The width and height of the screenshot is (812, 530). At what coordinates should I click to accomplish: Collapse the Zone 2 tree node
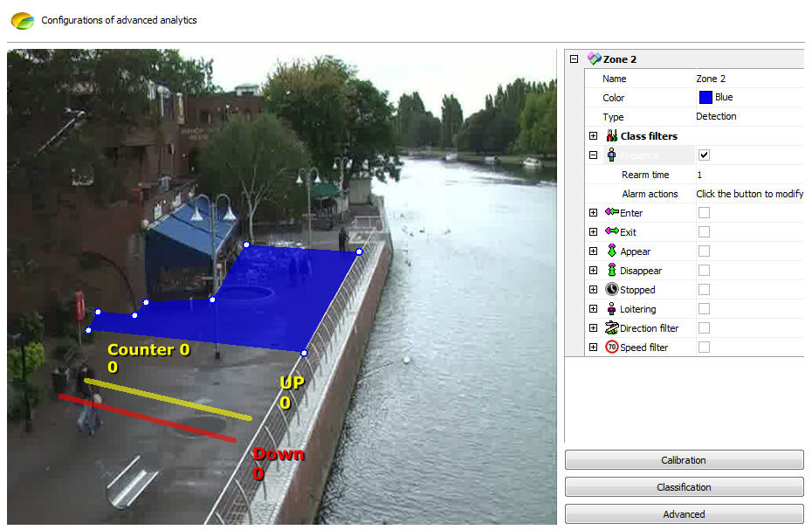tap(574, 59)
